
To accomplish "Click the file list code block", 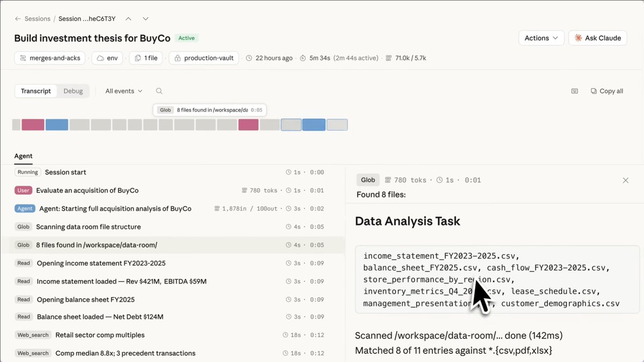I will (497, 279).
